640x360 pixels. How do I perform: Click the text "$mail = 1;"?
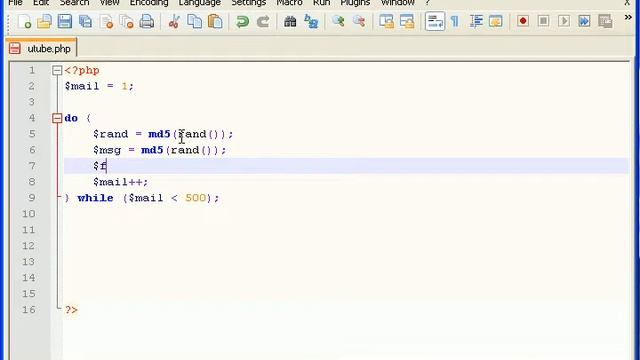coord(99,87)
